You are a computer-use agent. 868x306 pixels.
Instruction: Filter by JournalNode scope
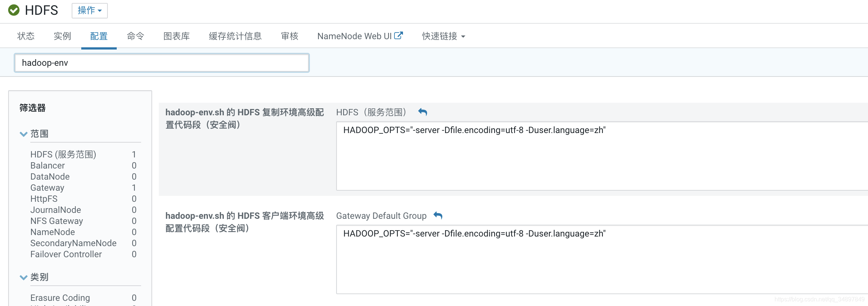[56, 210]
